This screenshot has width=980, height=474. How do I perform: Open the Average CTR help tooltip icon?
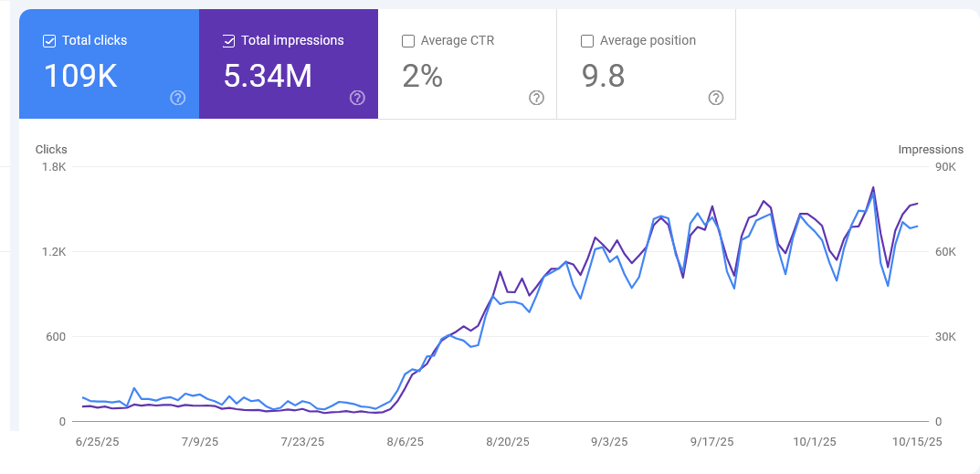click(x=536, y=98)
